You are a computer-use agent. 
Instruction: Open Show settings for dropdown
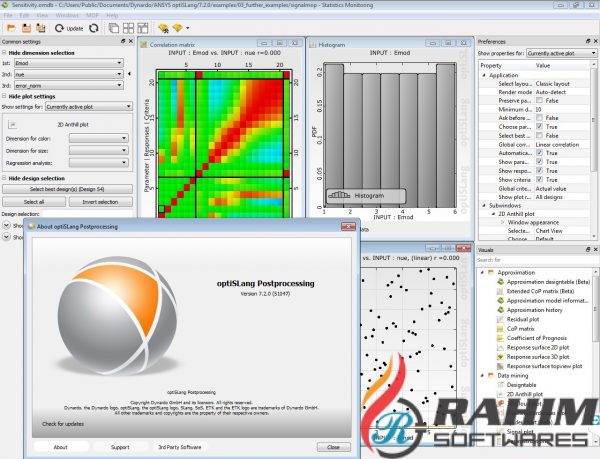pos(89,107)
